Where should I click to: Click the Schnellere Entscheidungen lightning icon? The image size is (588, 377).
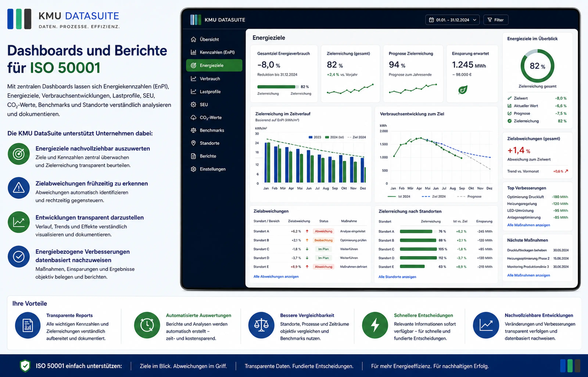click(375, 325)
